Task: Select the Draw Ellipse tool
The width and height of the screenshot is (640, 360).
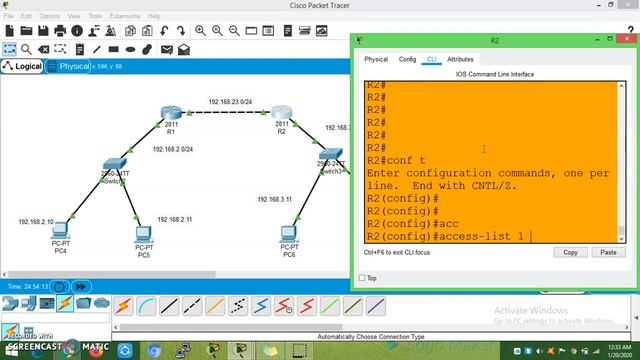Action: click(x=130, y=49)
